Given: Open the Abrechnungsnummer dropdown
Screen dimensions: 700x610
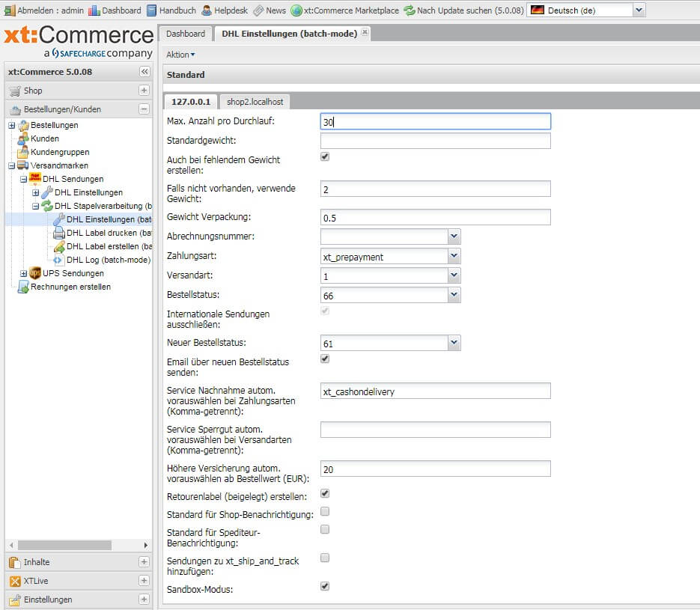Looking at the screenshot, I should (454, 237).
